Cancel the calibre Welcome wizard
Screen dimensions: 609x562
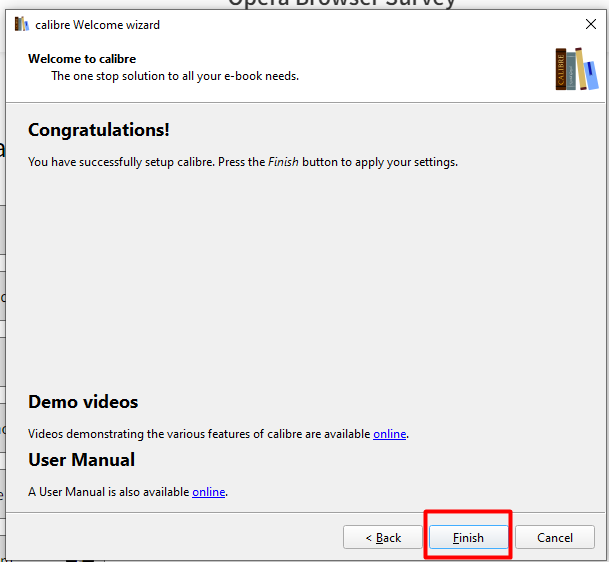coord(555,537)
